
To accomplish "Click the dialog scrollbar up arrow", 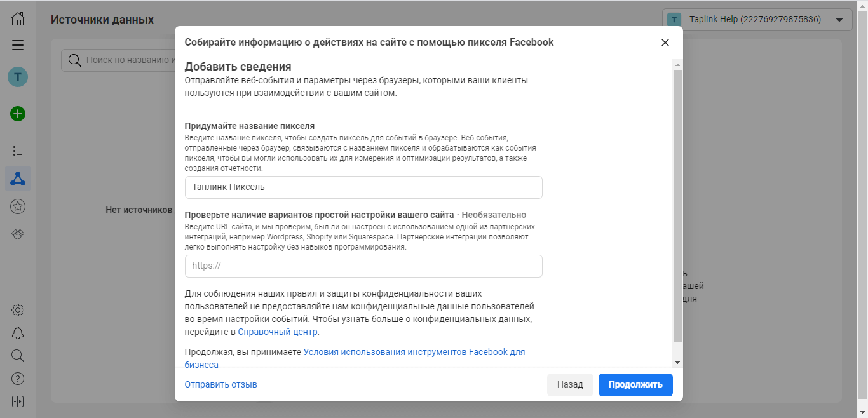I will tap(677, 65).
